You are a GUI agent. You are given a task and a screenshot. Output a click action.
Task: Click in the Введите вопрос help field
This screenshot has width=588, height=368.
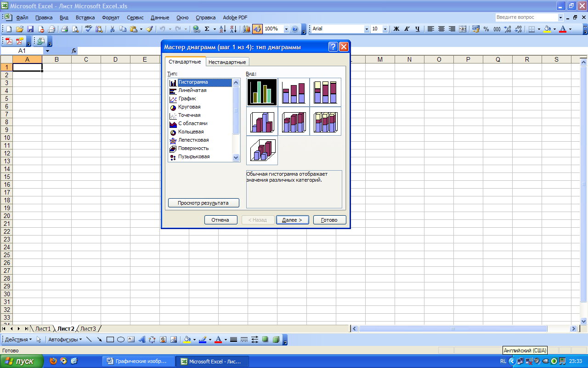pyautogui.click(x=526, y=17)
